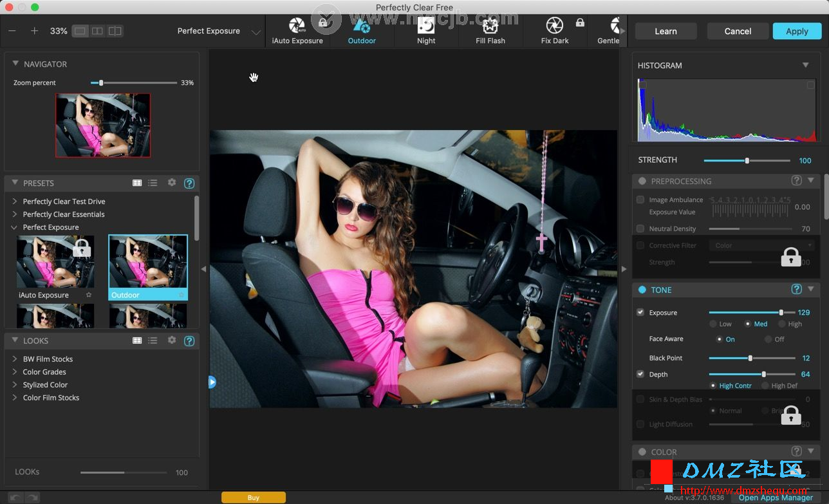The height and width of the screenshot is (504, 829).
Task: Click the Apply button
Action: 797,31
